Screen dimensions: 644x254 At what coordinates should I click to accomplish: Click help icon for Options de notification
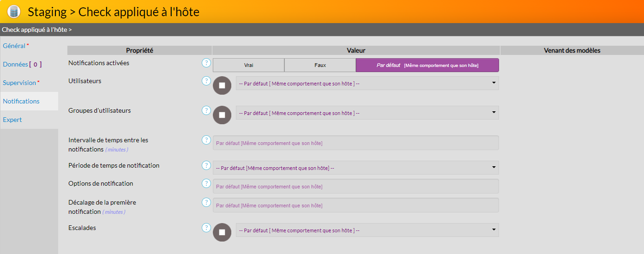pyautogui.click(x=206, y=183)
